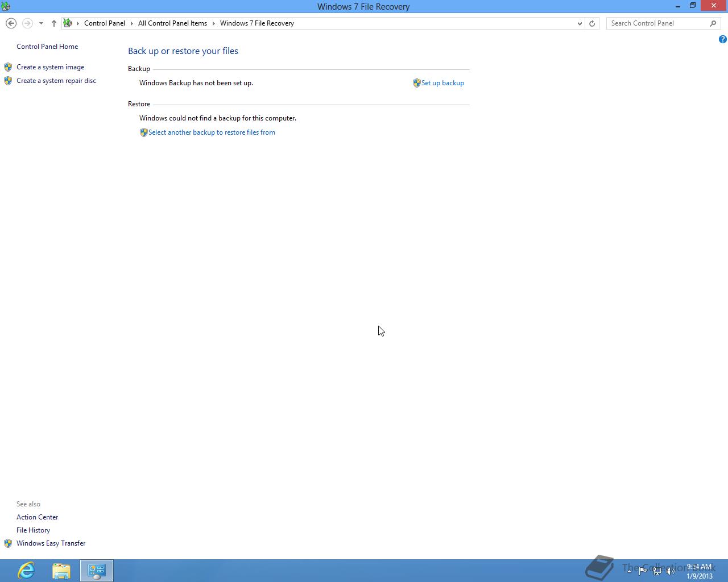
Task: Click the window system menu icon in the title bar
Action: (x=6, y=6)
